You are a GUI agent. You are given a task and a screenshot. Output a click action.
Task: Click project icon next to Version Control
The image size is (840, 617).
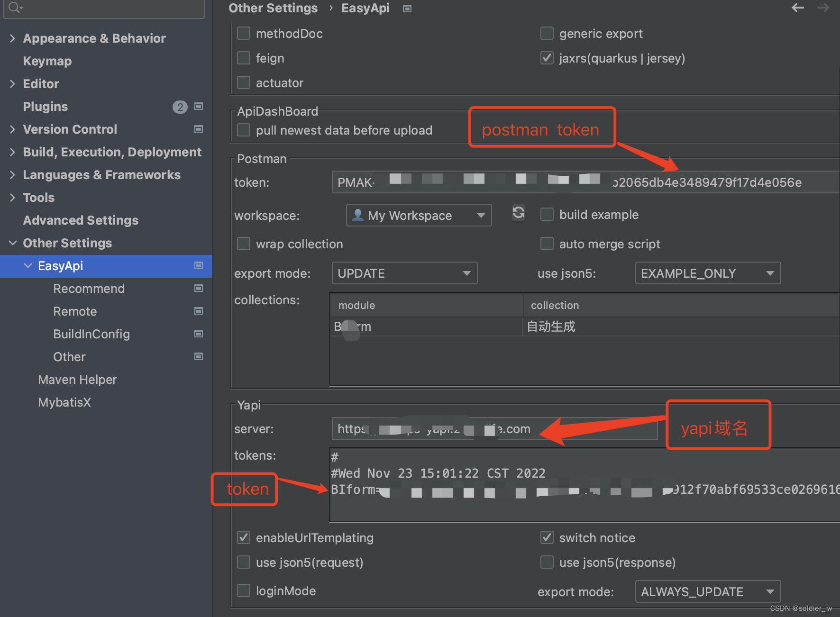[x=199, y=129]
